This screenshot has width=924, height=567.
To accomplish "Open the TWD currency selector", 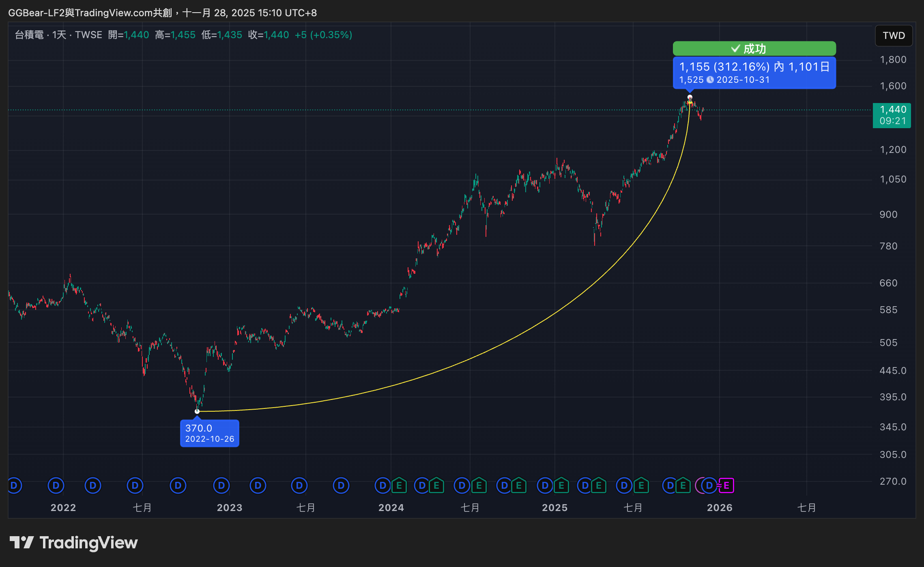I will coord(894,36).
